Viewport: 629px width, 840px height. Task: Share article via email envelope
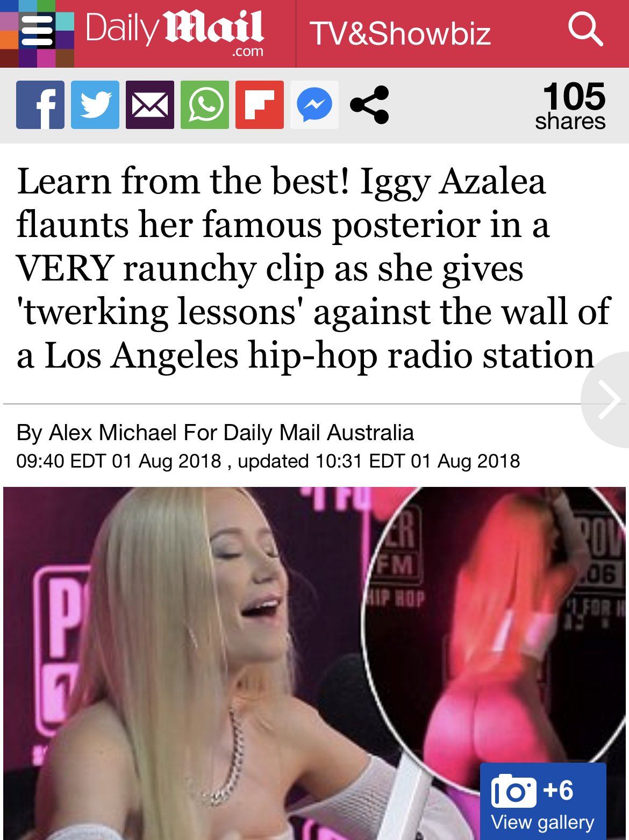tap(150, 105)
